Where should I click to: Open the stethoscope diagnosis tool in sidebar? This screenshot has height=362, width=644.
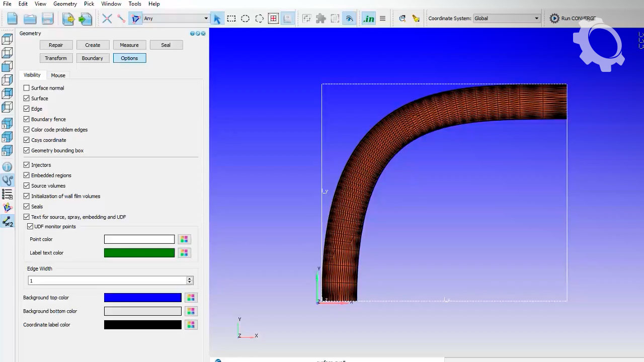[8, 180]
